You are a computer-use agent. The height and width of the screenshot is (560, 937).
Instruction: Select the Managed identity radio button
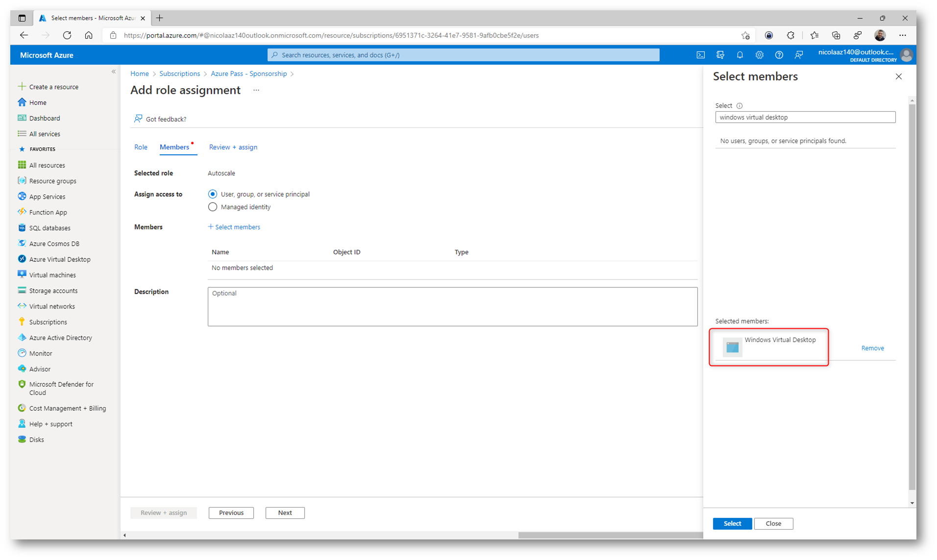click(212, 207)
